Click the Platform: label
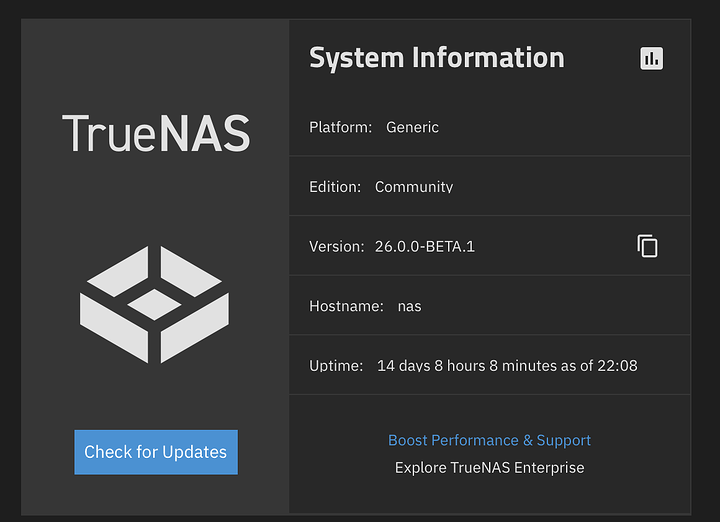Screen dimensions: 720x522 (340, 127)
